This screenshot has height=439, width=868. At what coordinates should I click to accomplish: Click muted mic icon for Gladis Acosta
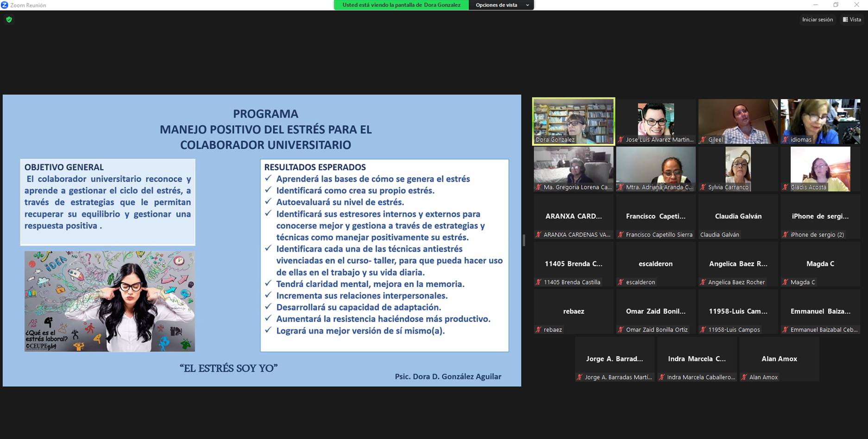pyautogui.click(x=785, y=187)
